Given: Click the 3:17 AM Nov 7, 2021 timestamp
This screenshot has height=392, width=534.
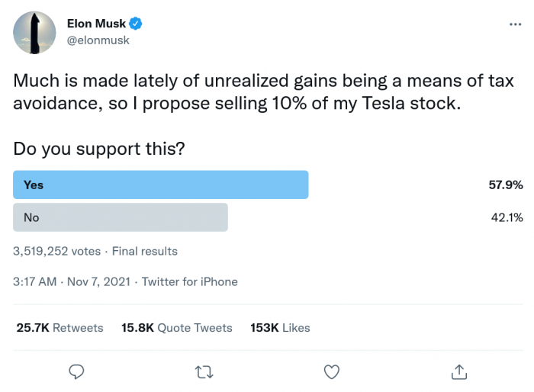Looking at the screenshot, I should coord(72,281).
